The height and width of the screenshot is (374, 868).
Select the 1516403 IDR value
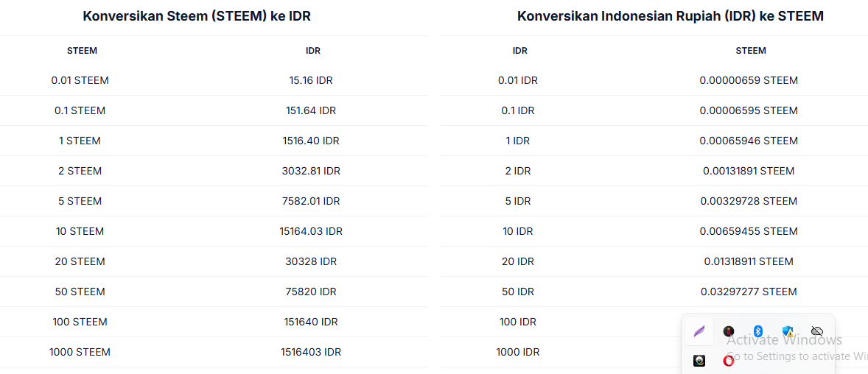tap(310, 352)
